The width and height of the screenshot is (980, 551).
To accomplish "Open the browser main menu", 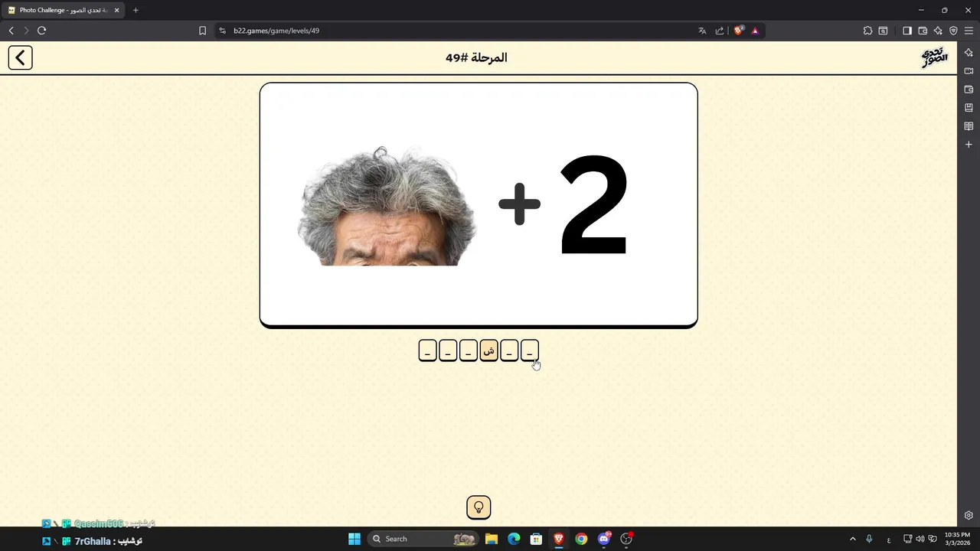I will pyautogui.click(x=969, y=31).
